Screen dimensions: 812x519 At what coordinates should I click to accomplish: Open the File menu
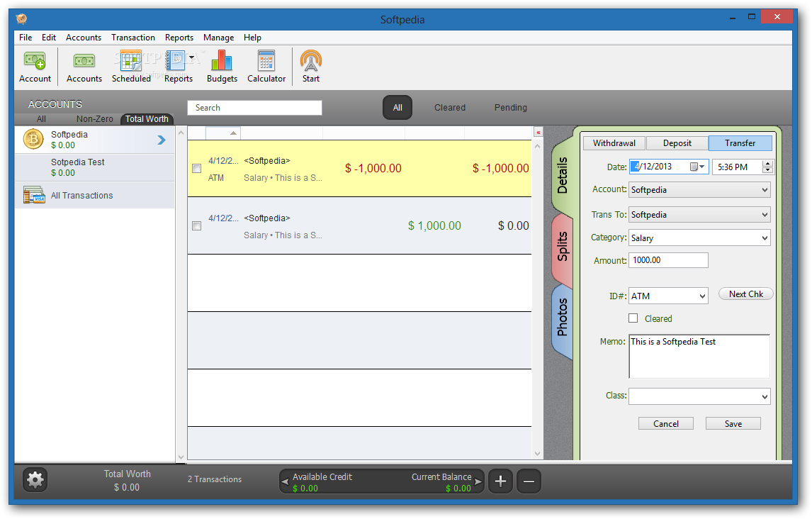(x=26, y=38)
